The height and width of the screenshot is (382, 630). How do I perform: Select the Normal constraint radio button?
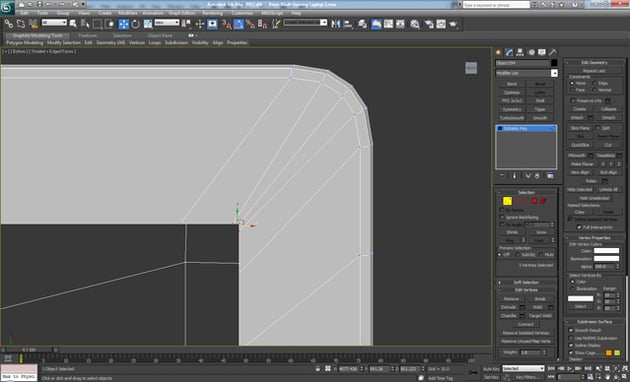[x=595, y=90]
